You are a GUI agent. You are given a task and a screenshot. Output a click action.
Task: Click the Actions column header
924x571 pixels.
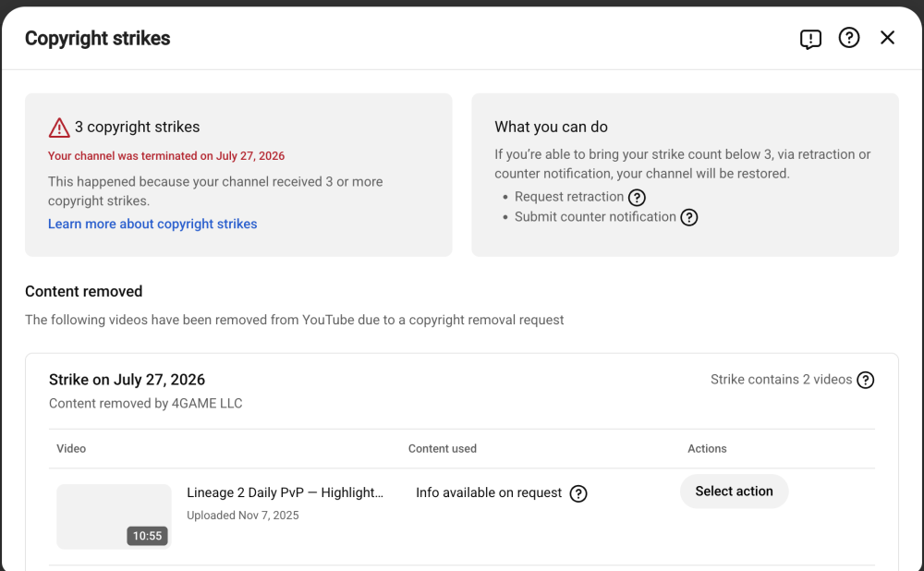(x=707, y=448)
